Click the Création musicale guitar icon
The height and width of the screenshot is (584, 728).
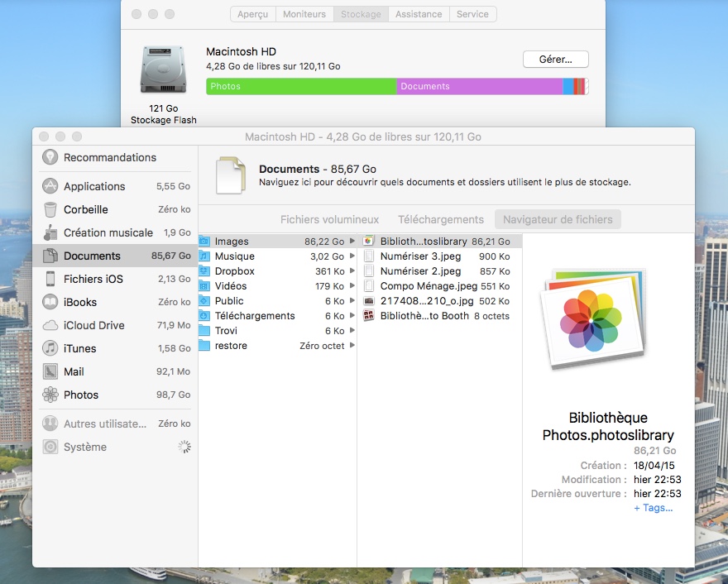point(50,232)
